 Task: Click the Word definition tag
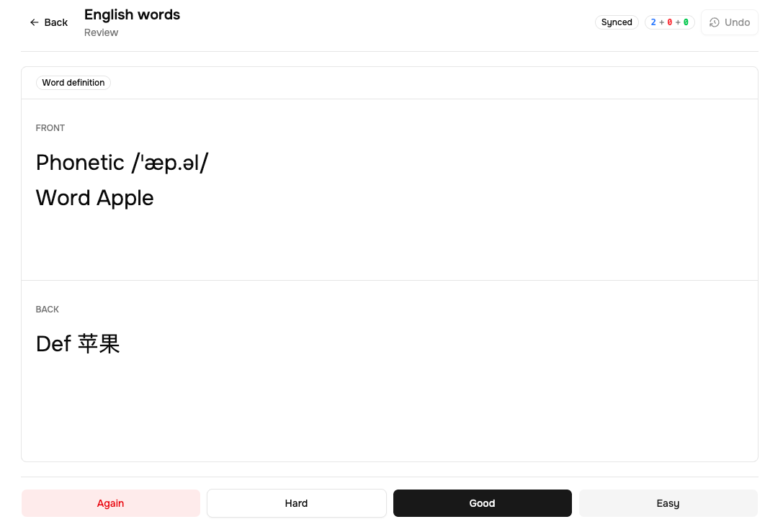pyautogui.click(x=73, y=83)
